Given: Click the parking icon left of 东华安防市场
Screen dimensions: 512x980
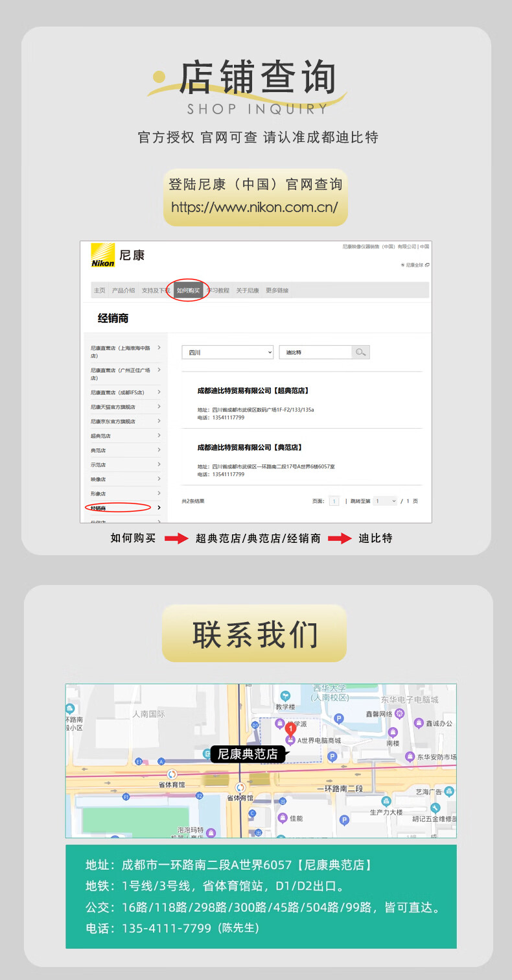Looking at the screenshot, I should coord(332,756).
